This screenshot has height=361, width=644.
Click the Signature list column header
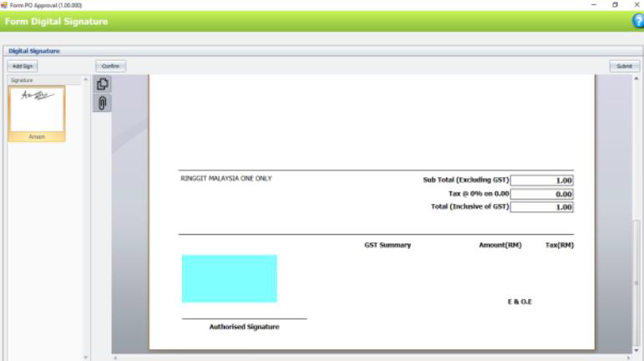tap(43, 80)
